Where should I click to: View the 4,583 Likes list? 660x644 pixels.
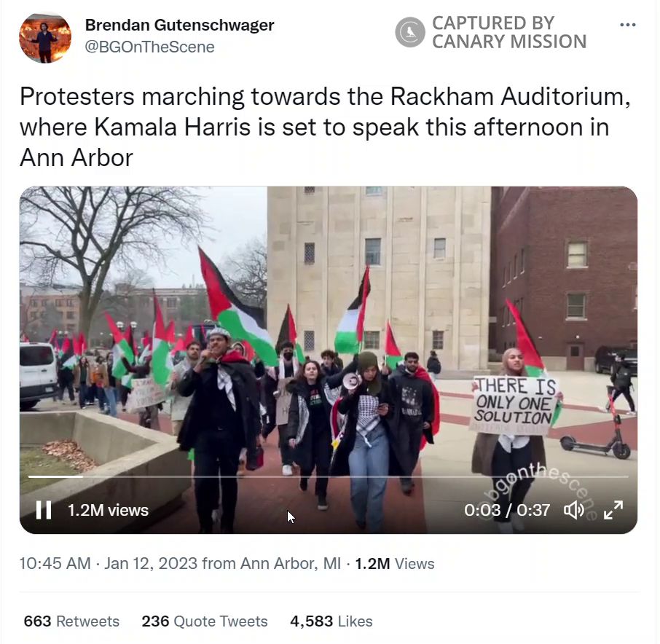pos(331,621)
